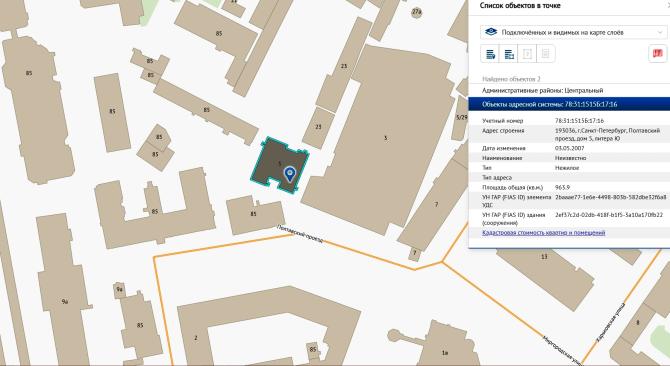Image resolution: width=670 pixels, height=366 pixels.
Task: Click the red map icon button
Action: [658, 54]
